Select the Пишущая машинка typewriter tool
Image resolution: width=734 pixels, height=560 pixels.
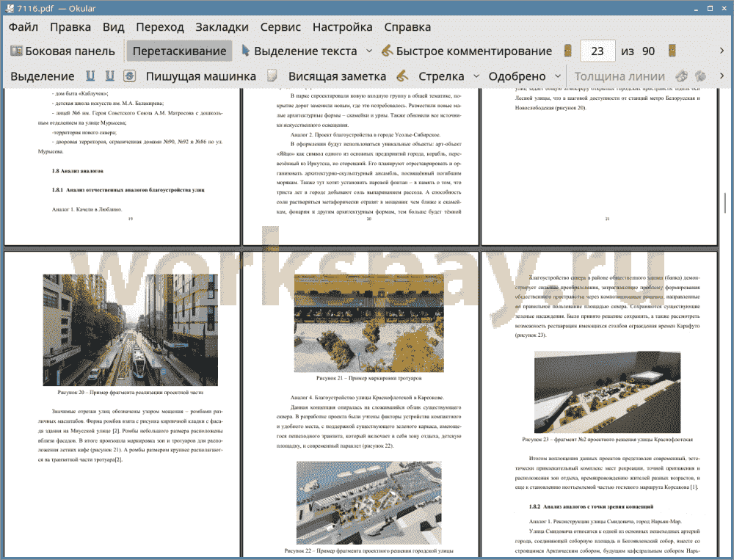[201, 76]
